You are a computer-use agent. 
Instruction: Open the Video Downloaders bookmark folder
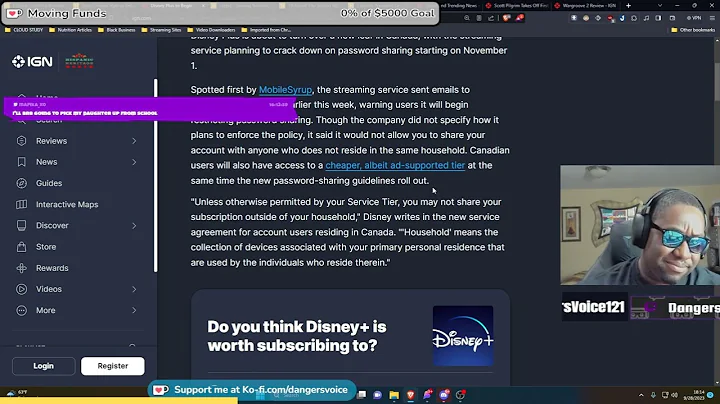click(x=211, y=30)
